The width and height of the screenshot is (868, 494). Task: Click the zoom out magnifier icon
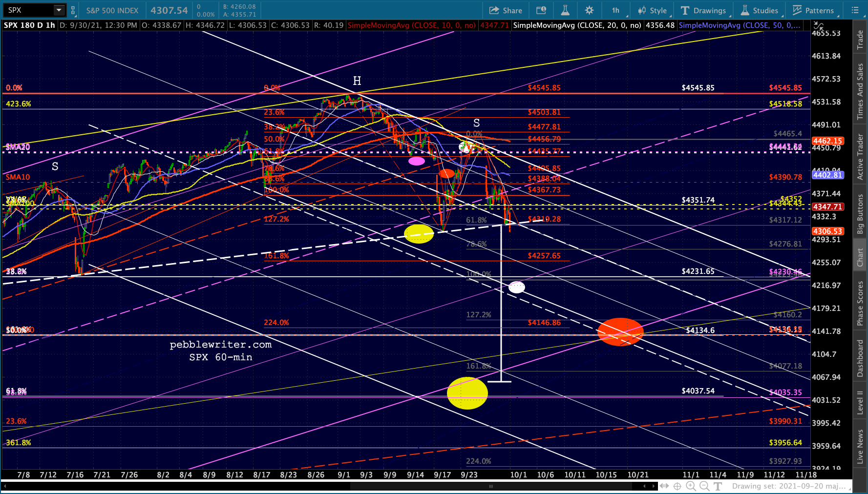704,486
